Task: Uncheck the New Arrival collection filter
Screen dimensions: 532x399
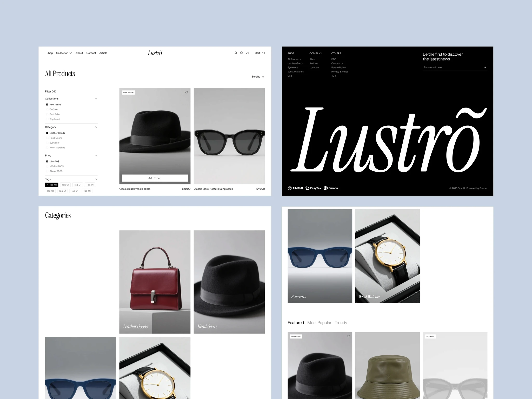Action: point(47,104)
